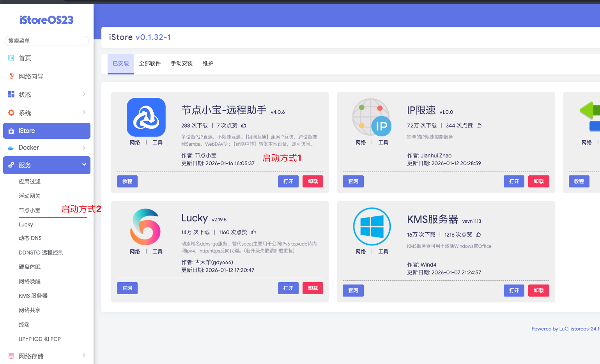Open the 手动安装 tab
The width and height of the screenshot is (600, 364).
[182, 64]
